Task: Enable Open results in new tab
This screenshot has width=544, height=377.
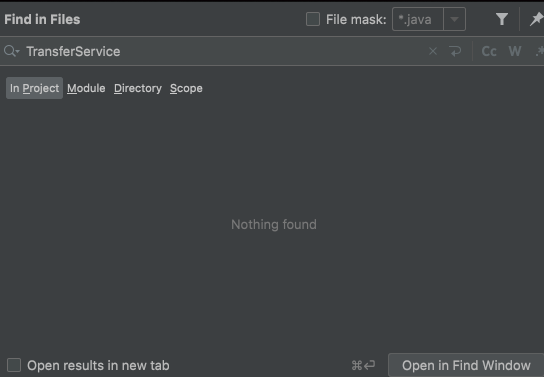Action: pos(14,365)
